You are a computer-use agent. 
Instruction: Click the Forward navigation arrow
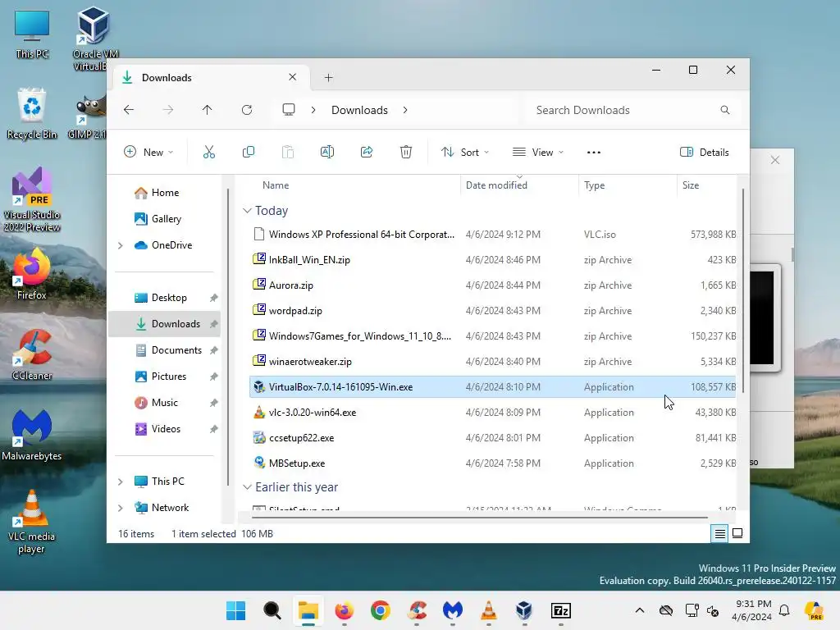point(167,110)
